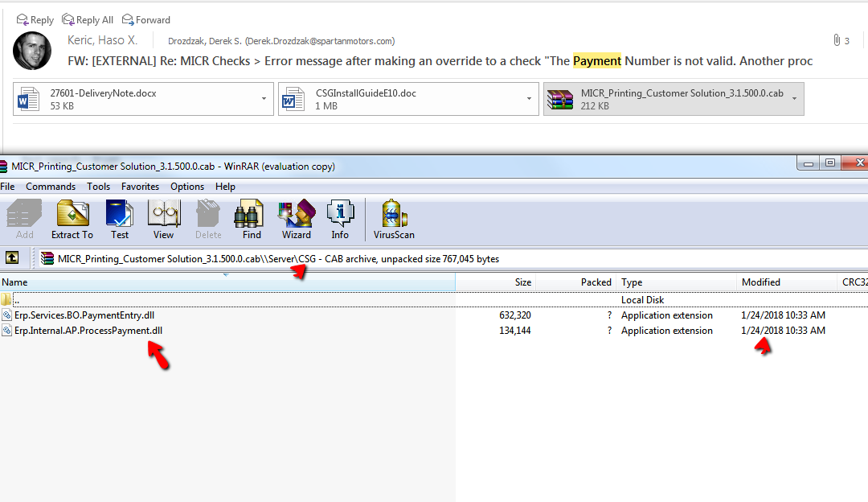Screen dimensions: 868x502
Task: Click the archive icon in address bar
Action: 47,259
